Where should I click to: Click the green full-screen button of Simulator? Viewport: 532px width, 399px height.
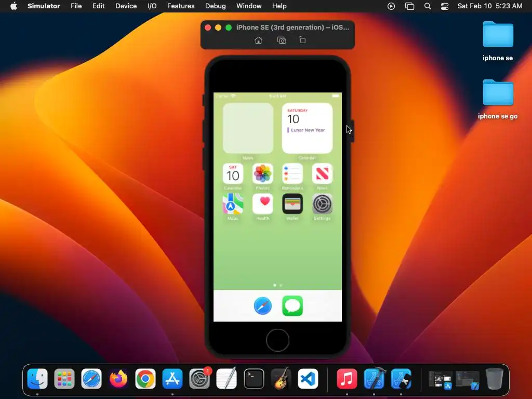tap(229, 28)
